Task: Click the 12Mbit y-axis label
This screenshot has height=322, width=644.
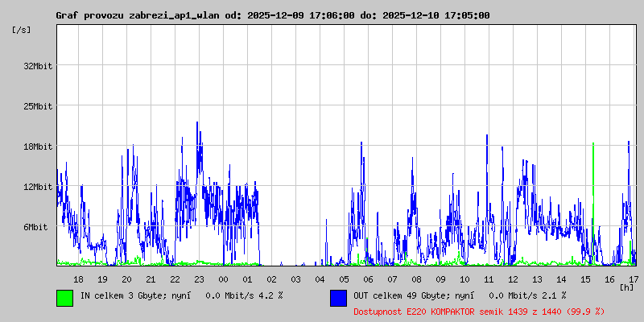Action: click(x=38, y=187)
